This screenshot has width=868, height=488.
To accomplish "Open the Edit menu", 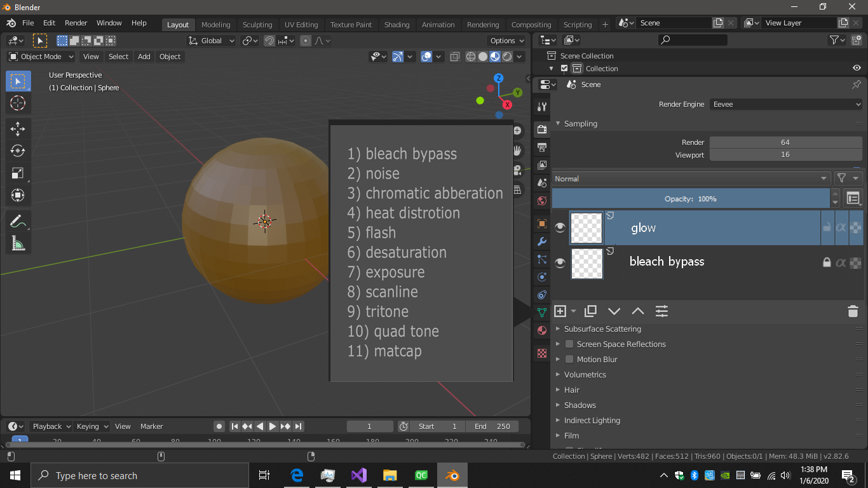I will click(x=49, y=23).
